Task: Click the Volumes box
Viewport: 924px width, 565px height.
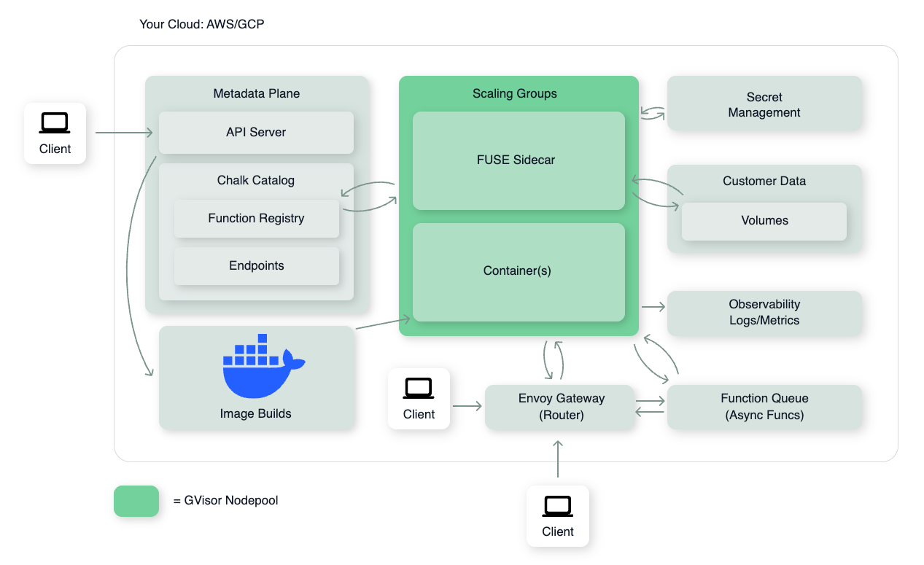Action: tap(764, 221)
